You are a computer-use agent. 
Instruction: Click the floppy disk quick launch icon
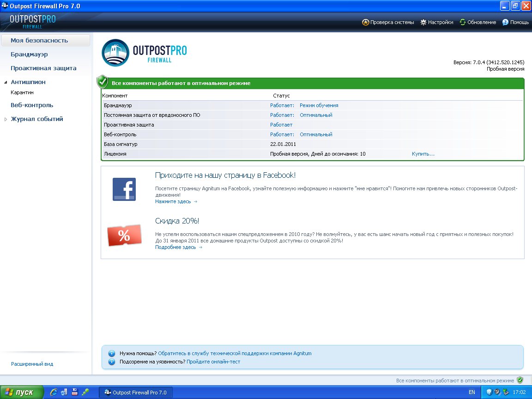point(75,392)
